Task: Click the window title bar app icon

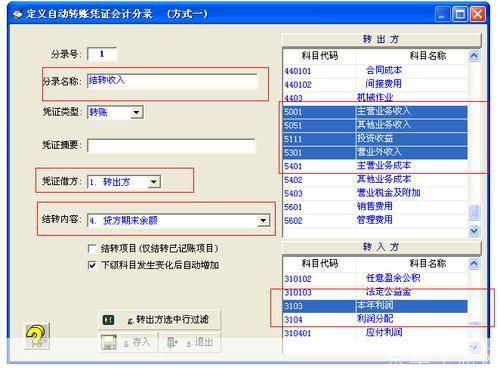Action: tap(17, 14)
